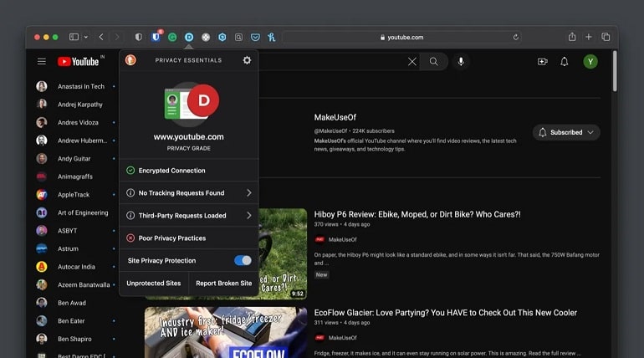The width and height of the screenshot is (644, 358).
Task: Reload the page with the refresh icon
Action: point(516,37)
